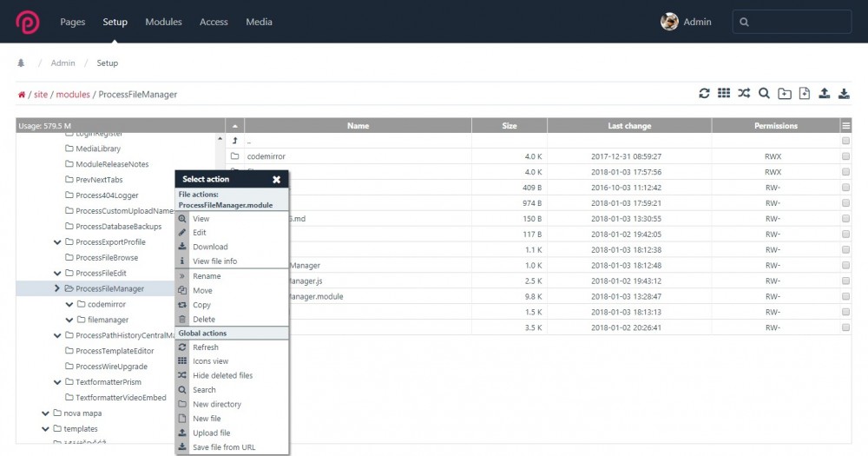Choose Rename from the file actions menu
868x456 pixels.
tap(207, 276)
